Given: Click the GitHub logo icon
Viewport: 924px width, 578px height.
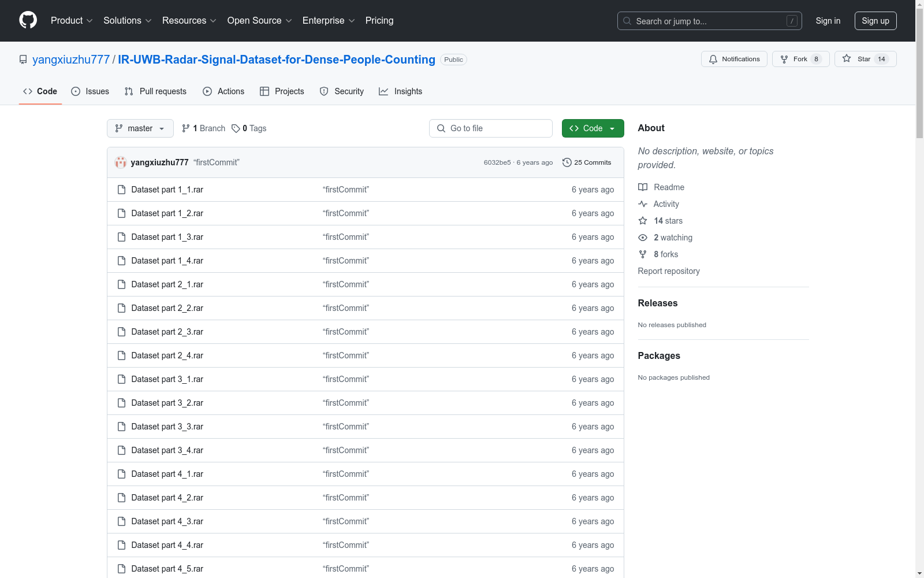Looking at the screenshot, I should [28, 20].
